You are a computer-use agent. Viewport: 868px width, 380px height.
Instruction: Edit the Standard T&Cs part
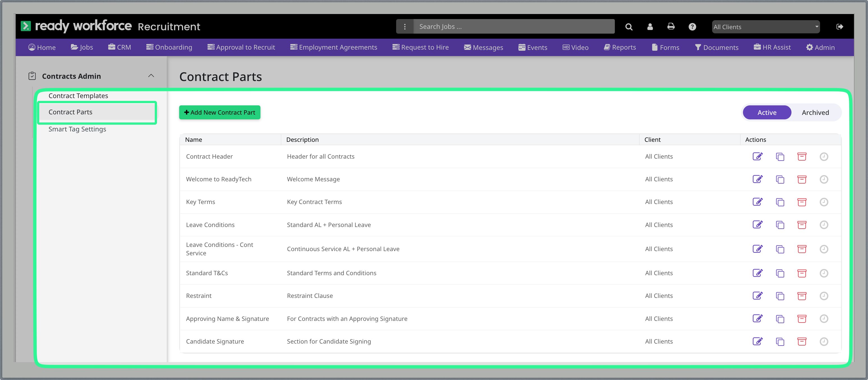[758, 273]
